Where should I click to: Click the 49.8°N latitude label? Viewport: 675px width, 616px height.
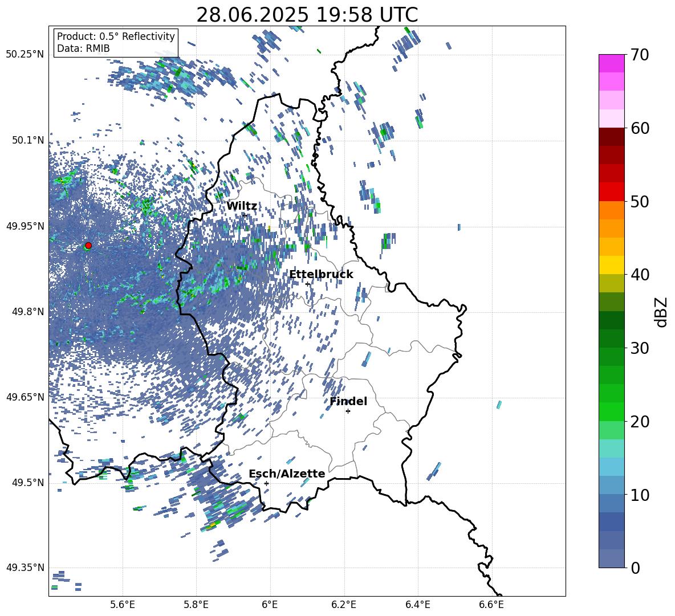point(28,312)
